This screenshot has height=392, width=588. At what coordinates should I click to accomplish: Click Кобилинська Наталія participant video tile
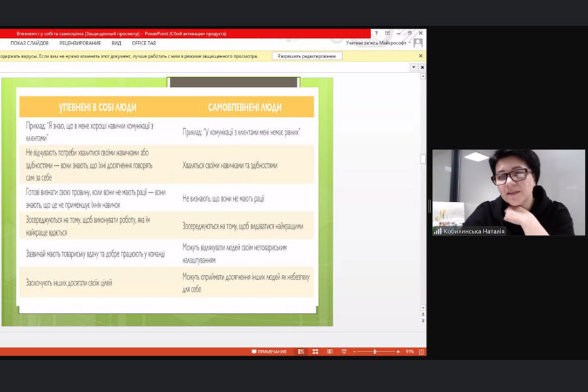(x=508, y=193)
